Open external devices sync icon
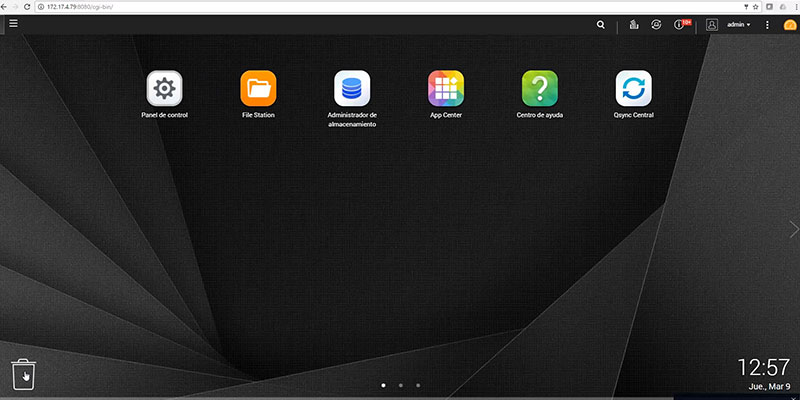800x400 pixels. [656, 24]
